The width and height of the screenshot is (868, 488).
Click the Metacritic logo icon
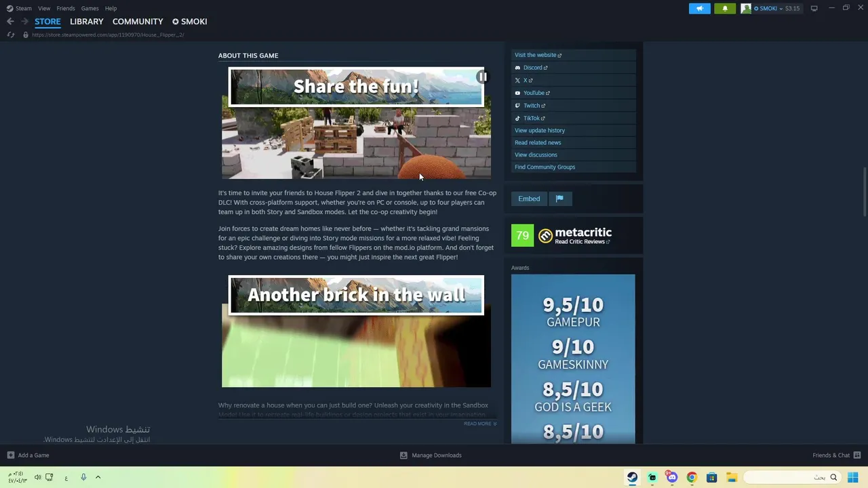545,236
